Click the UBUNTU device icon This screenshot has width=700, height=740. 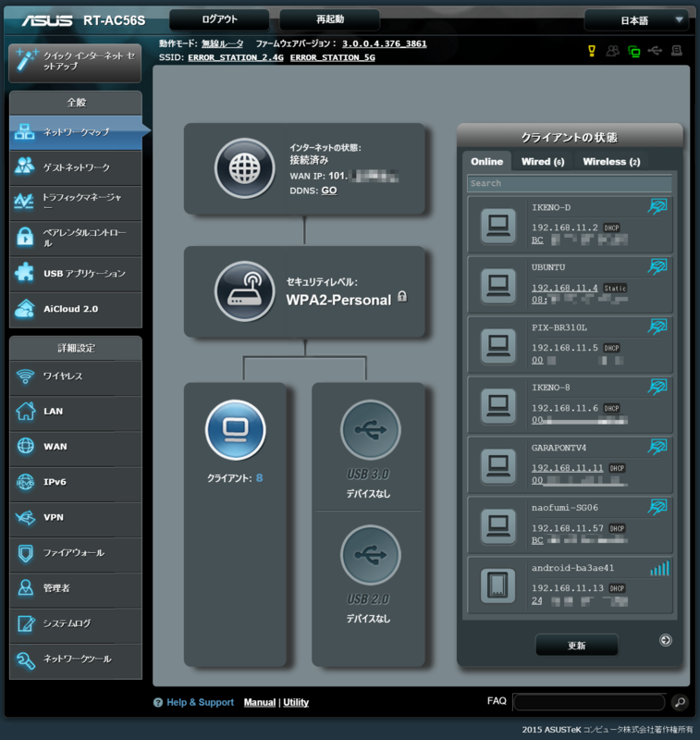pos(498,286)
